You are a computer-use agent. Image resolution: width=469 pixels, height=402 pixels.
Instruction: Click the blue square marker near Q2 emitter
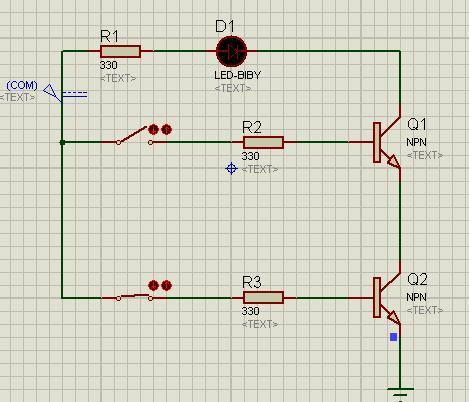click(394, 337)
